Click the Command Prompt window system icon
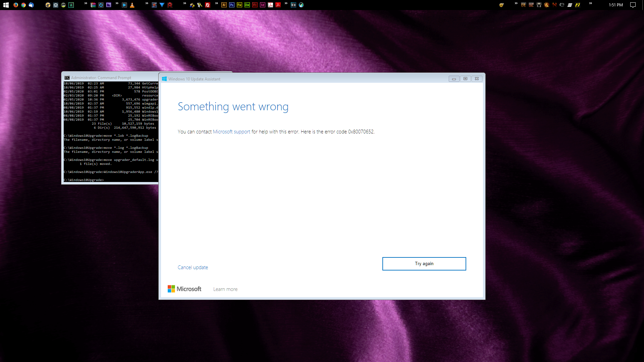The height and width of the screenshot is (362, 644). tap(67, 78)
